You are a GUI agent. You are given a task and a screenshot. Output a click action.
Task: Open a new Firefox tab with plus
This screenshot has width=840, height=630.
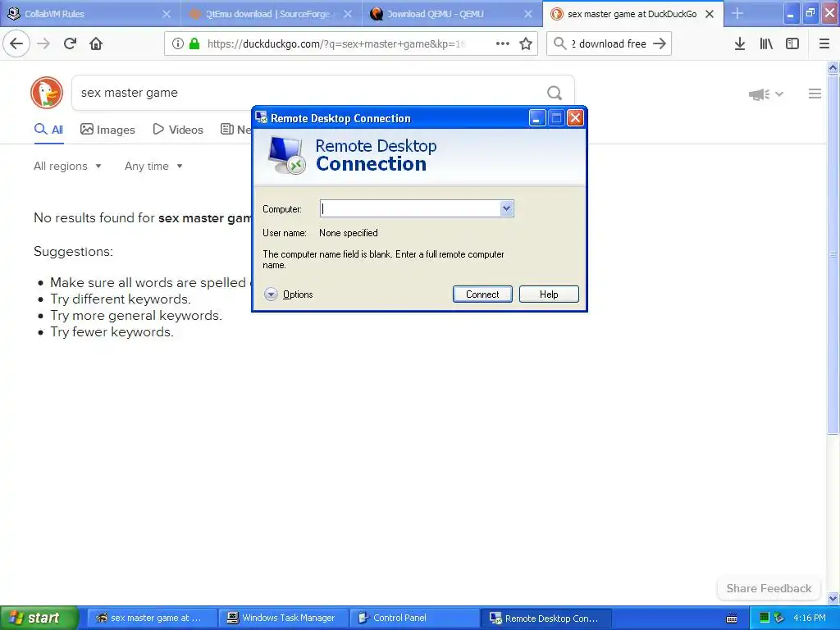click(x=737, y=13)
